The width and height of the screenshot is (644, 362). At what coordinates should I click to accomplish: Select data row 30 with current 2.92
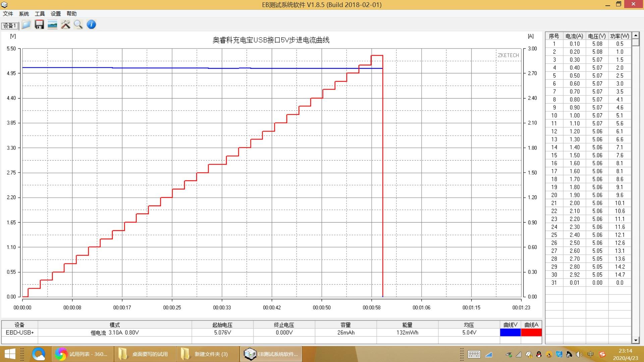588,275
